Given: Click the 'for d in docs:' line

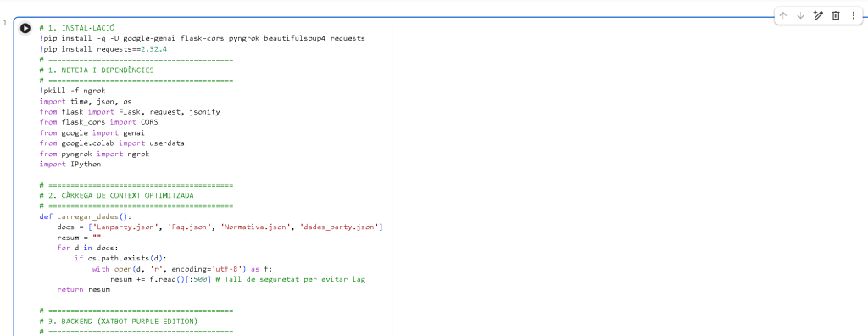Looking at the screenshot, I should [88, 248].
